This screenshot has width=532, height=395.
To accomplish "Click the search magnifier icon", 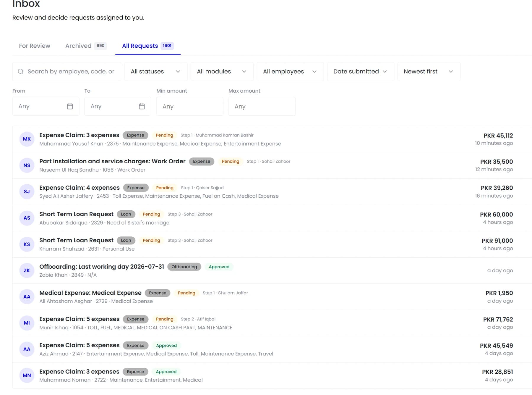I will pyautogui.click(x=21, y=72).
